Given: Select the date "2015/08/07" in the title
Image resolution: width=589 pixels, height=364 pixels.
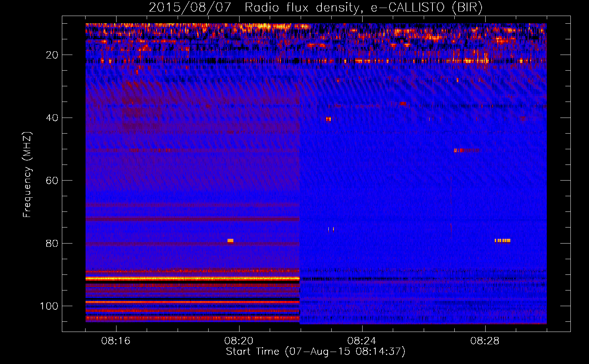Looking at the screenshot, I should [190, 7].
